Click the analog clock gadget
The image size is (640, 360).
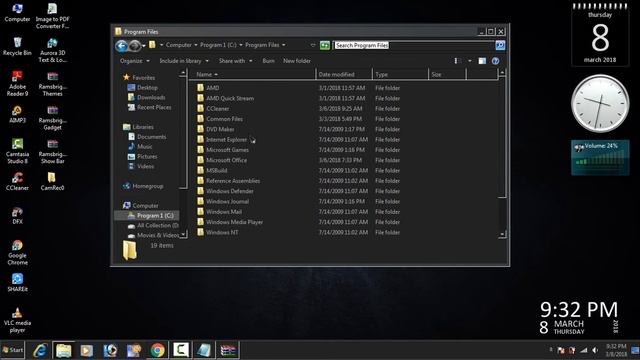(x=600, y=103)
